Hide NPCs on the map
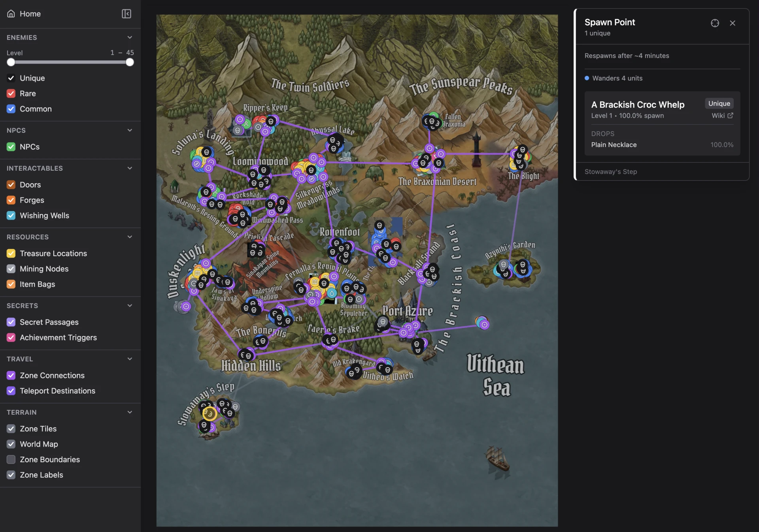 (x=11, y=147)
